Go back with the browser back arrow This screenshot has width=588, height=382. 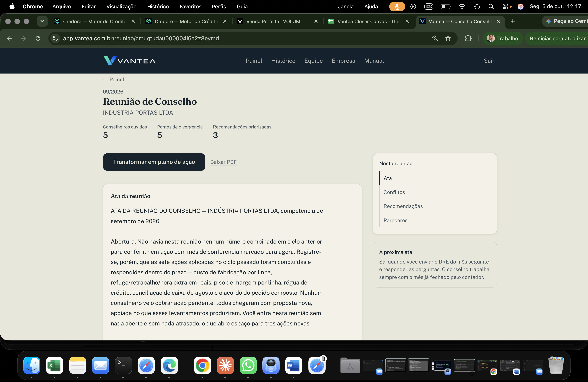tap(9, 38)
